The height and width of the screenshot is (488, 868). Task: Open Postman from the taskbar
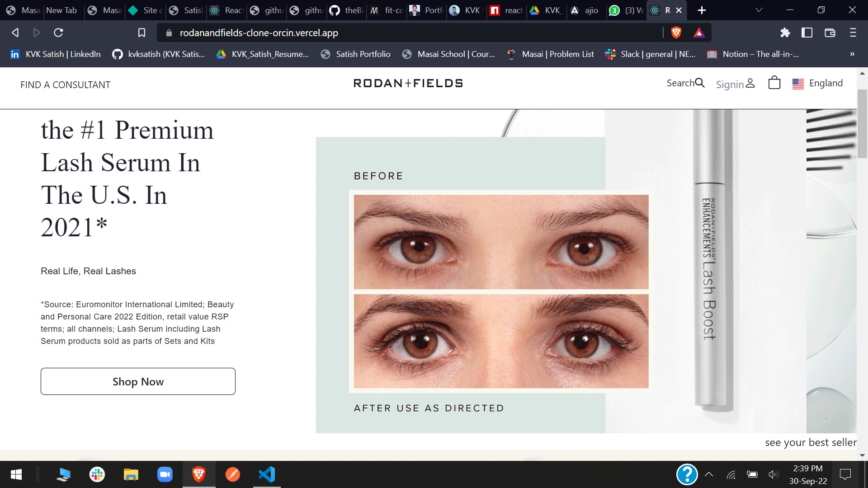coord(233,474)
